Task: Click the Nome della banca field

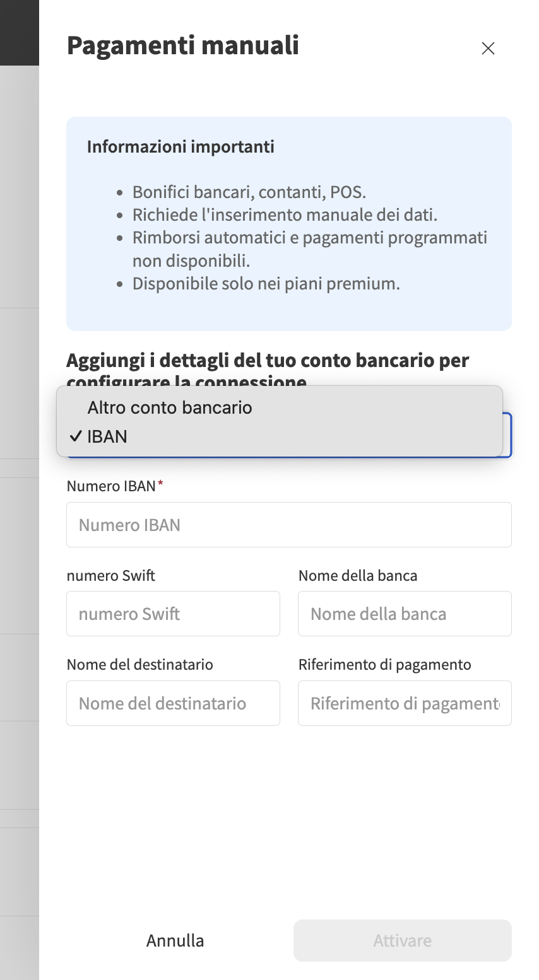Action: 404,613
